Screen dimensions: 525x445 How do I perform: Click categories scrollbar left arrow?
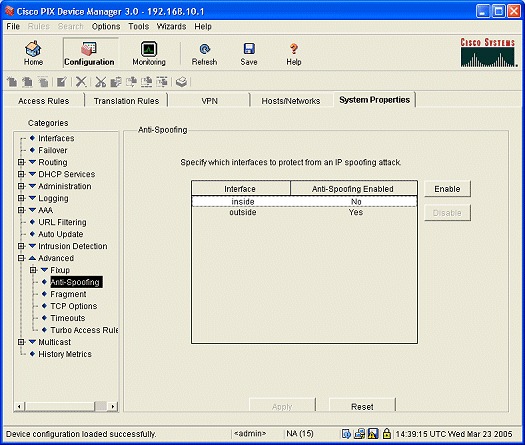(19, 406)
